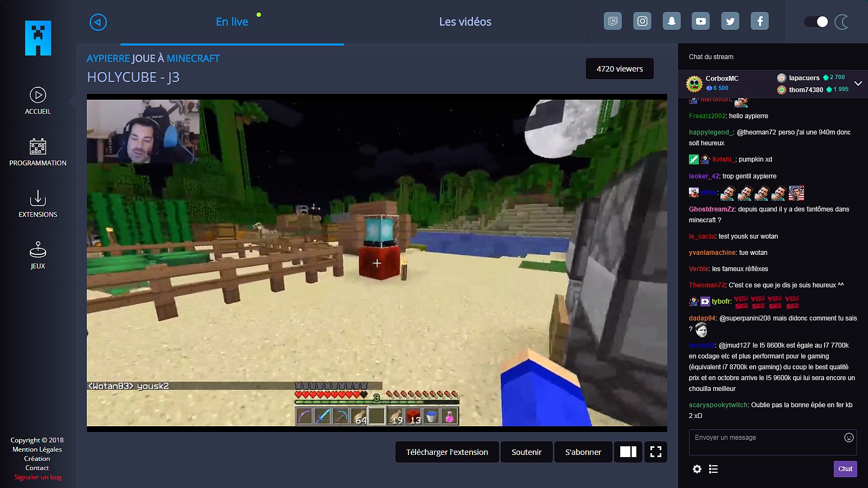This screenshot has height=488, width=868.
Task: Click the Minecraft creeper site logo
Action: click(x=38, y=38)
